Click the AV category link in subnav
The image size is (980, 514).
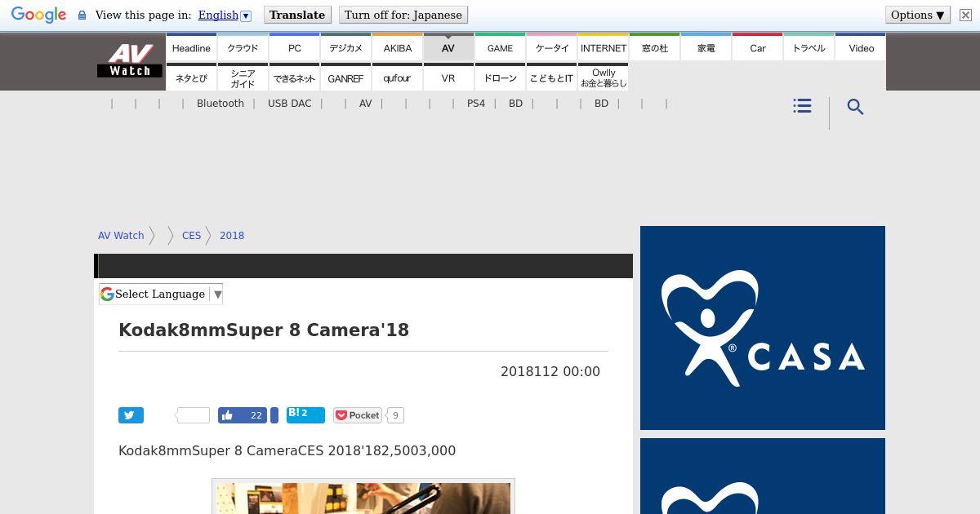pyautogui.click(x=365, y=104)
